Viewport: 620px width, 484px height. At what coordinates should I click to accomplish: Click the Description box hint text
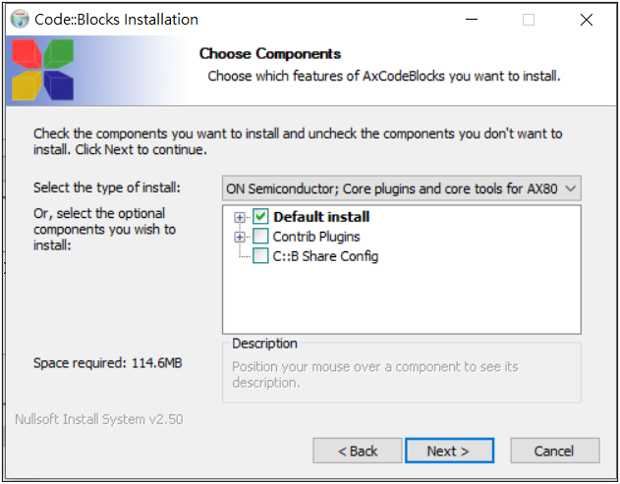(375, 374)
